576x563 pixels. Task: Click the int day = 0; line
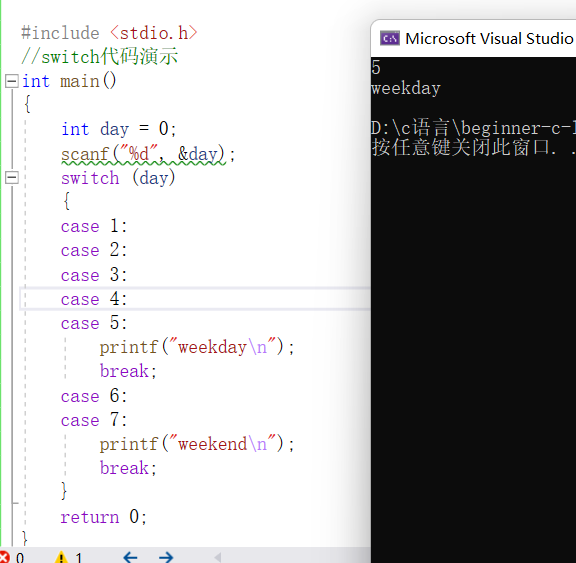(119, 129)
